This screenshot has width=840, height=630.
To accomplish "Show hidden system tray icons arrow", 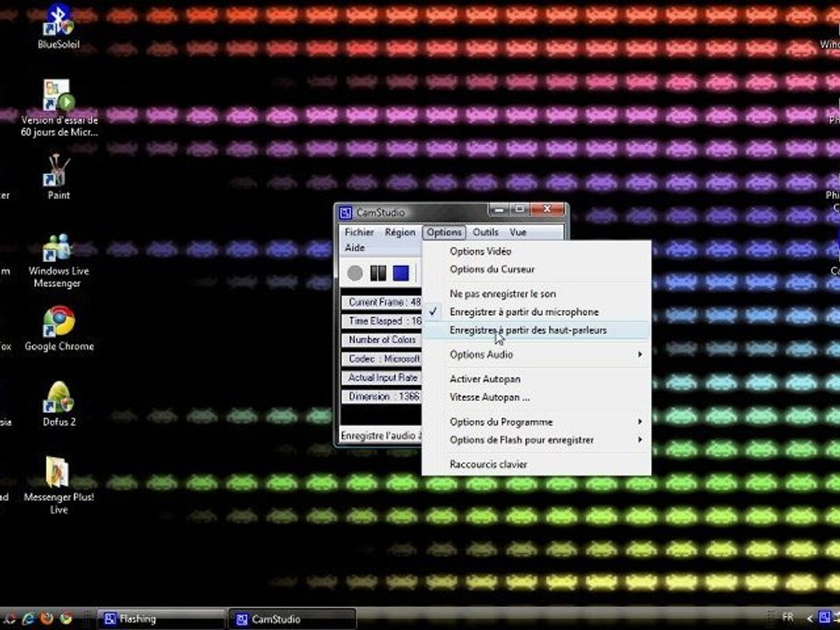I will [x=809, y=619].
